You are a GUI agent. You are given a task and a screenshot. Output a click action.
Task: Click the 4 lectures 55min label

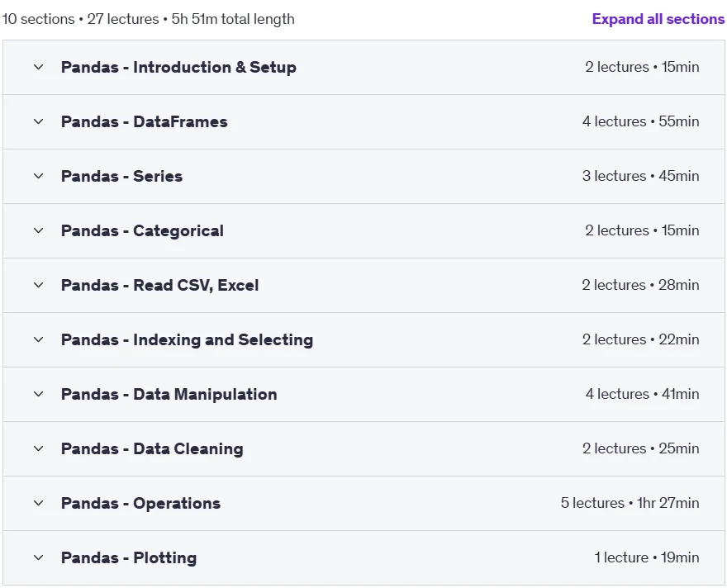[x=641, y=121]
